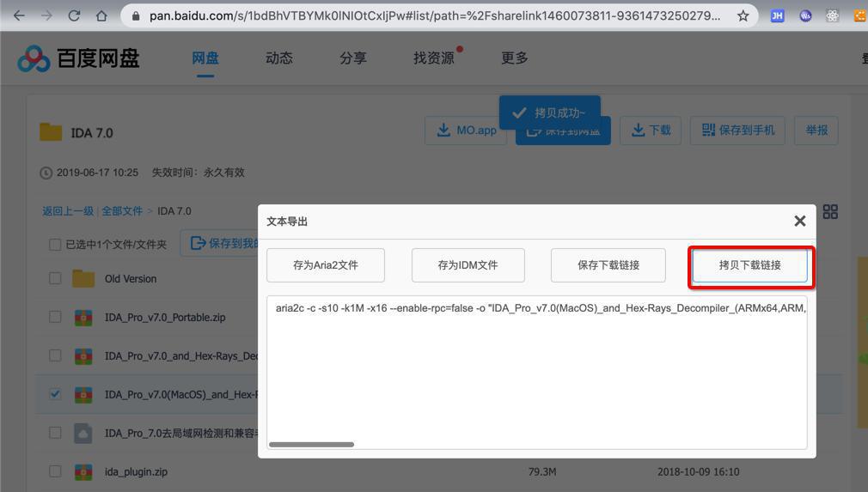Check the ida_plugin.zip checkbox
The height and width of the screenshot is (492, 868).
(x=55, y=471)
